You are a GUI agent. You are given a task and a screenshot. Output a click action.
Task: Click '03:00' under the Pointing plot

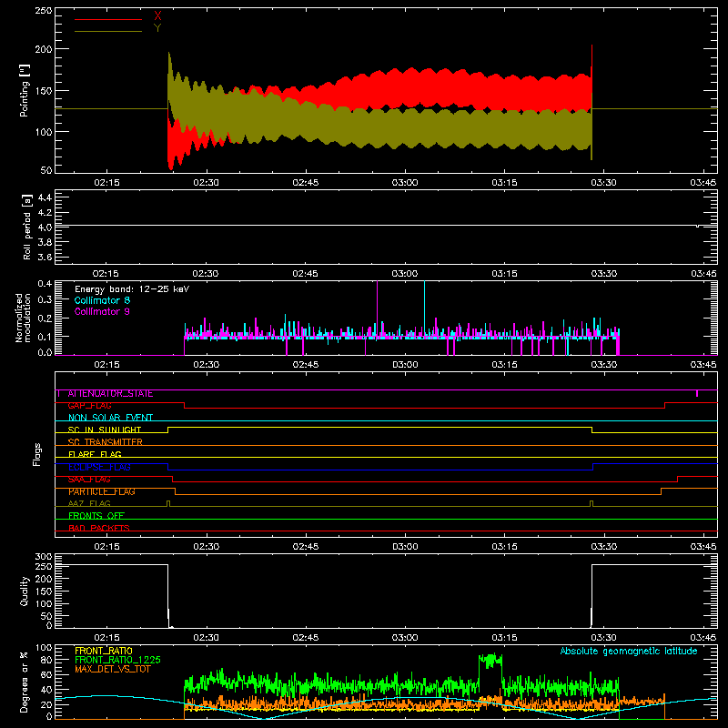coord(405,183)
